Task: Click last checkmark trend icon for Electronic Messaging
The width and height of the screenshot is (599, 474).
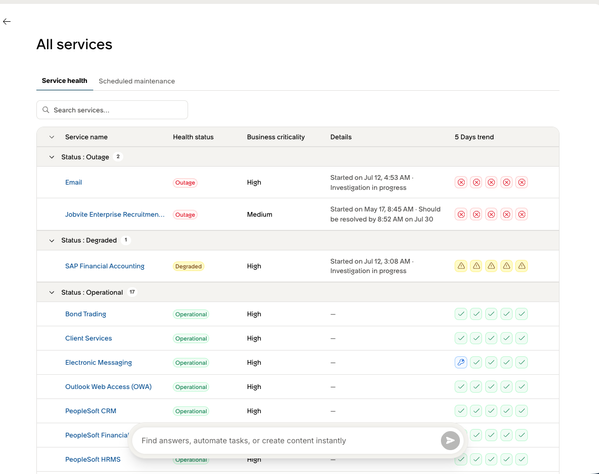Action: click(521, 362)
